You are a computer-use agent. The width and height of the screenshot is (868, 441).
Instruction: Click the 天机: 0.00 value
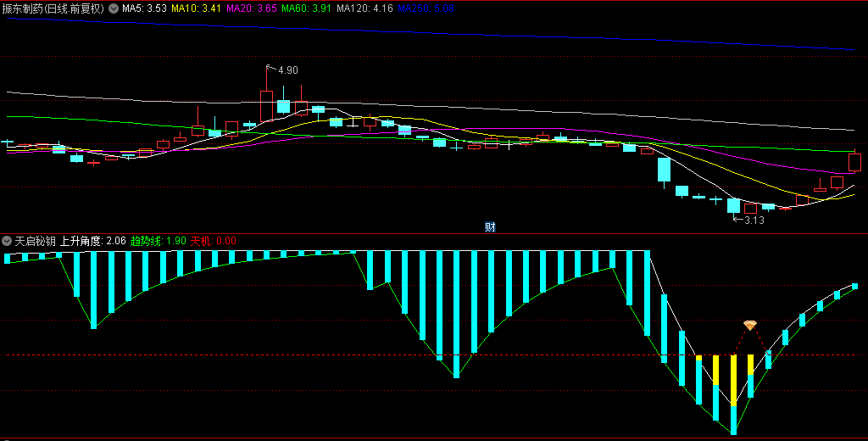(213, 241)
